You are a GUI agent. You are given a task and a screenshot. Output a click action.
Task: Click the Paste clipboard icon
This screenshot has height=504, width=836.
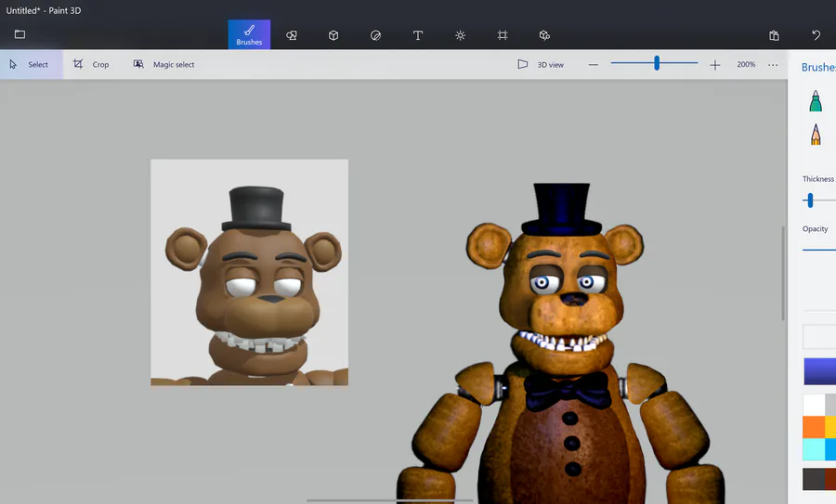tap(774, 35)
